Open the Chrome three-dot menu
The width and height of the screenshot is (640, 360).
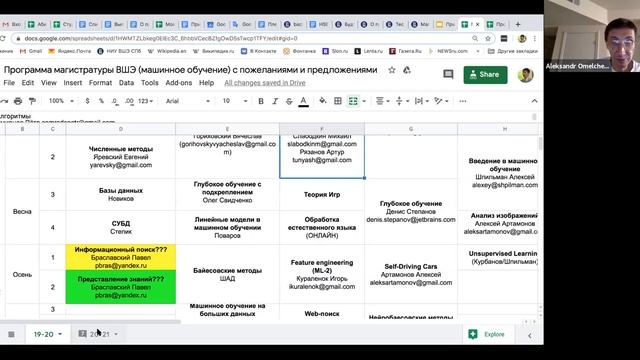click(x=535, y=38)
